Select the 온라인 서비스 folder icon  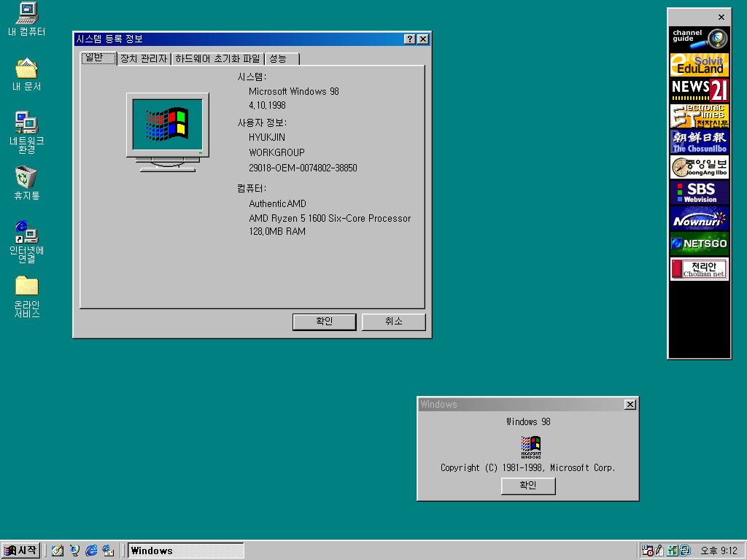(x=27, y=297)
